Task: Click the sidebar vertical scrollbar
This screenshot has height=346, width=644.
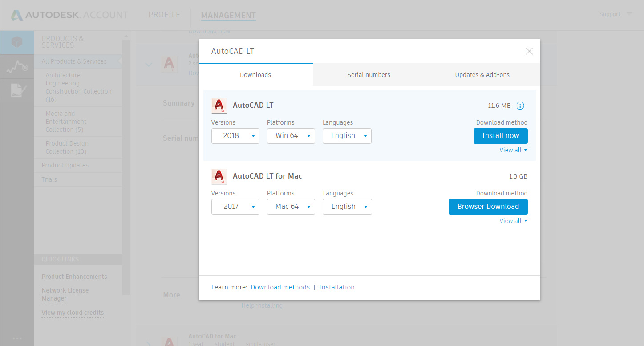Action: pos(126,167)
